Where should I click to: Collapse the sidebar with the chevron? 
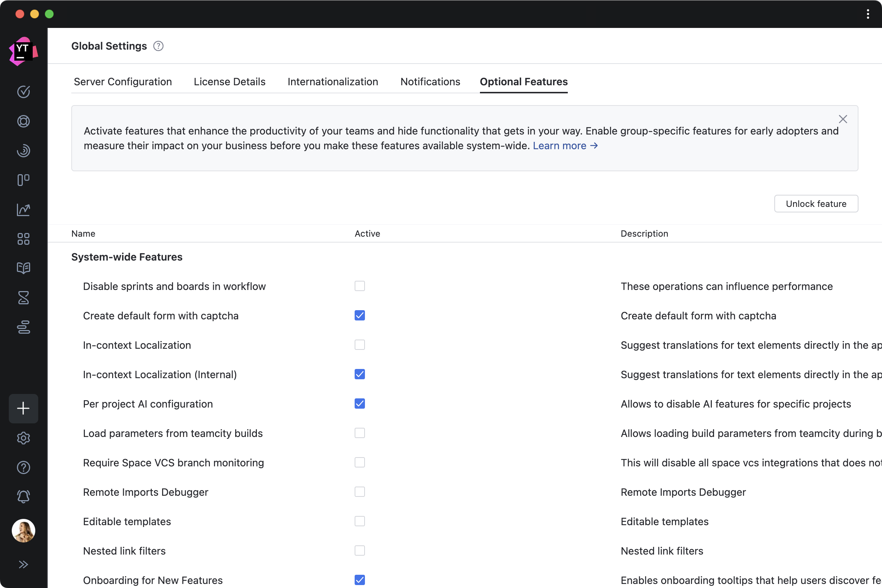pos(24,564)
